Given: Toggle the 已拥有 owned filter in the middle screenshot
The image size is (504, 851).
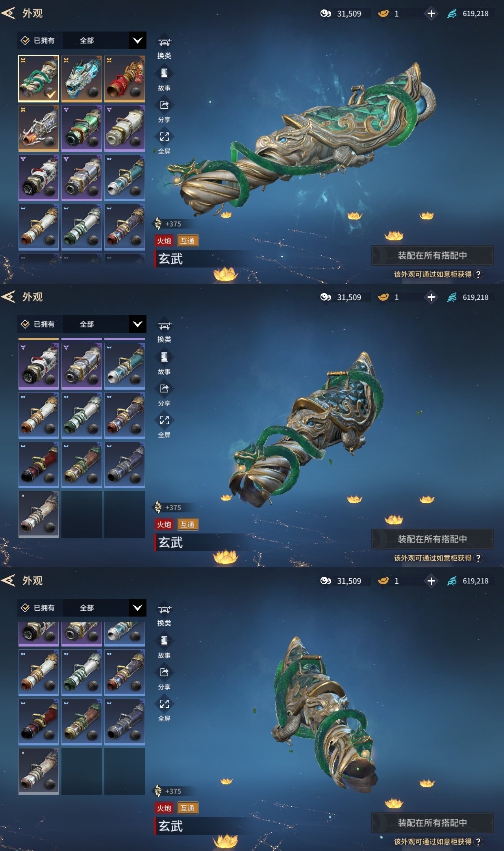Looking at the screenshot, I should (x=38, y=324).
